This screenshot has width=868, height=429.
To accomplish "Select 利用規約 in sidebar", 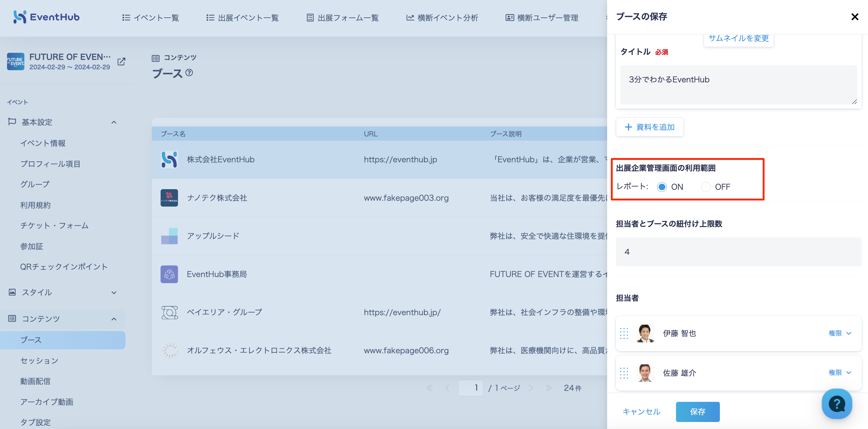I will (x=35, y=205).
